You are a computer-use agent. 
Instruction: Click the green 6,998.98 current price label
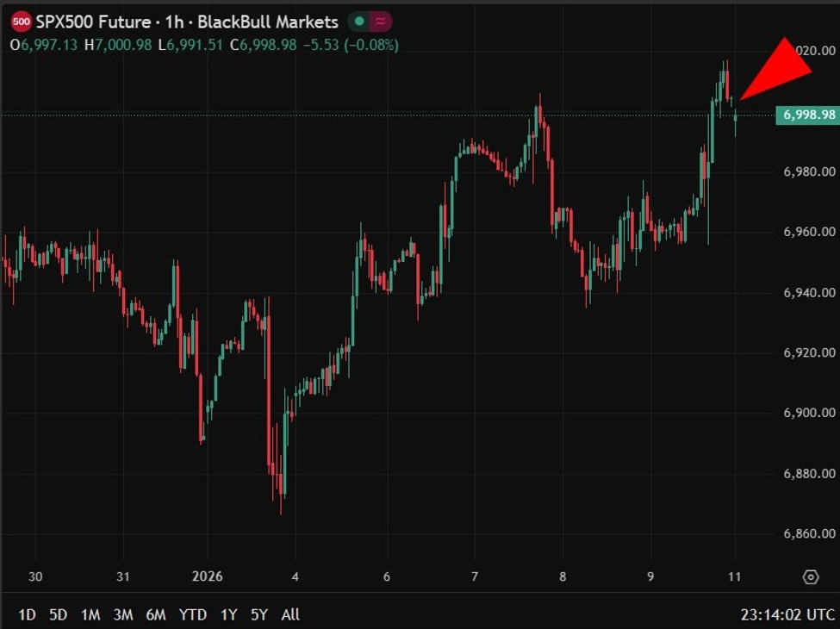point(806,115)
